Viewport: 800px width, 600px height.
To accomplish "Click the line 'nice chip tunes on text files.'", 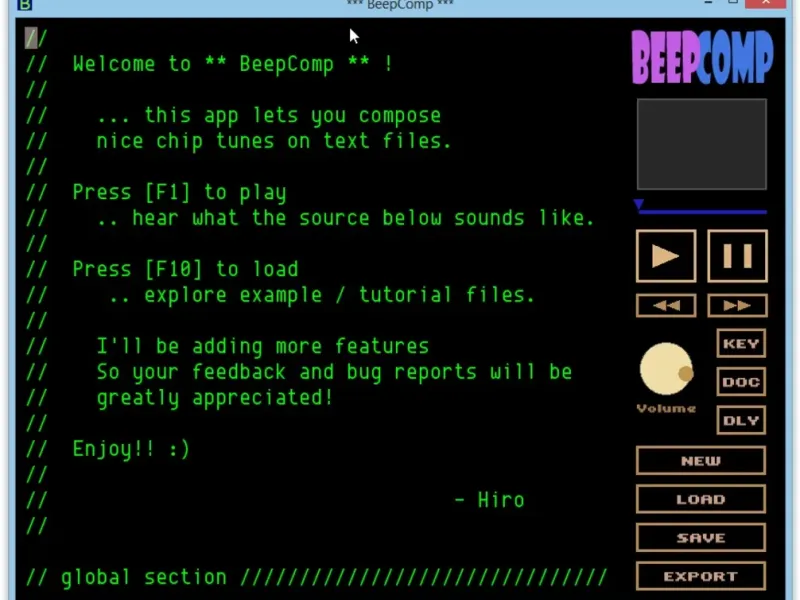I will 274,141.
